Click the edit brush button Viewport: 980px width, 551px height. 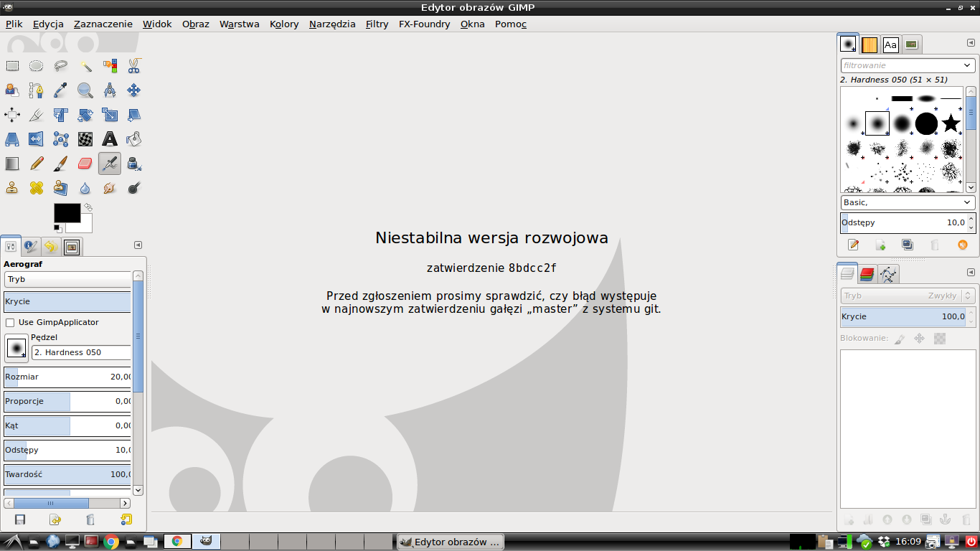point(853,245)
